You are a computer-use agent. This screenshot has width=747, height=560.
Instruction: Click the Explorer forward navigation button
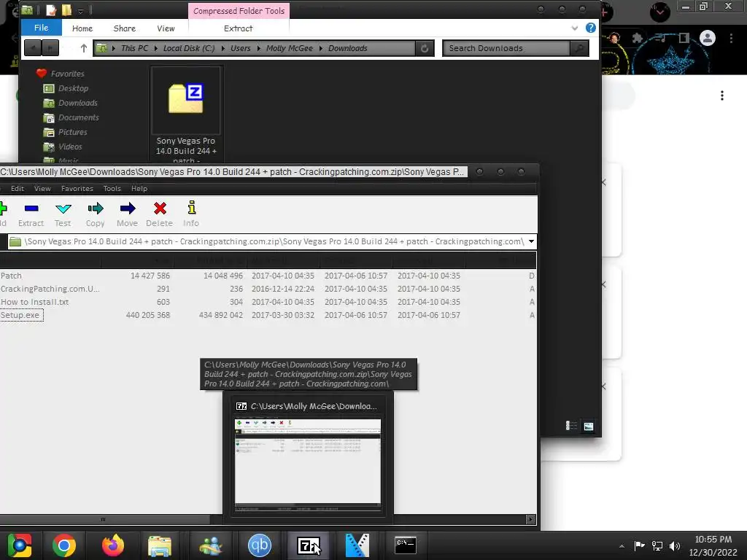click(50, 47)
